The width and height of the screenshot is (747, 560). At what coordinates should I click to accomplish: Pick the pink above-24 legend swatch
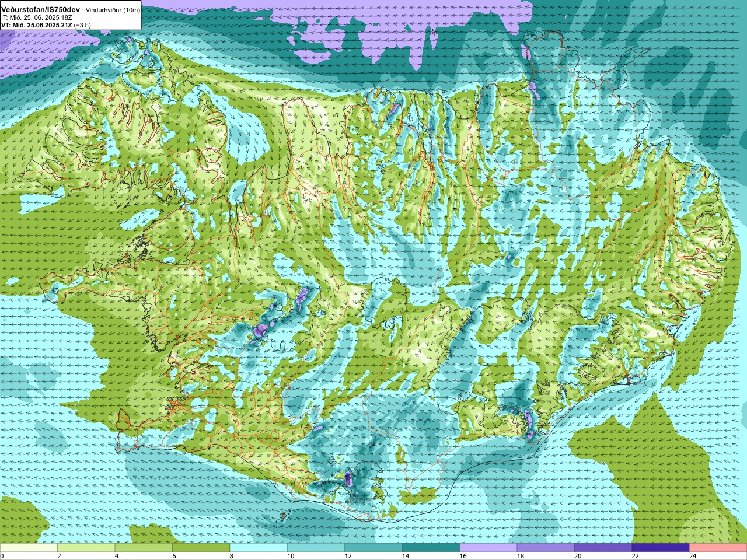(x=718, y=548)
